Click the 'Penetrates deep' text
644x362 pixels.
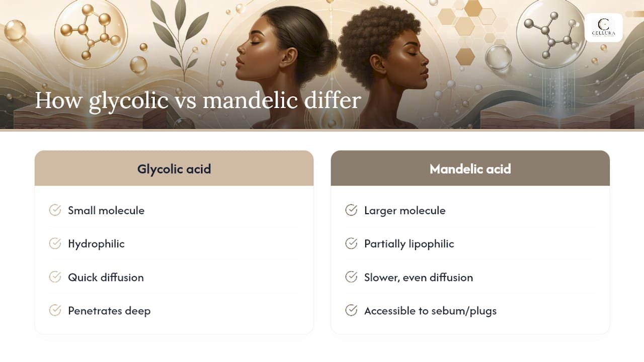pos(109,311)
